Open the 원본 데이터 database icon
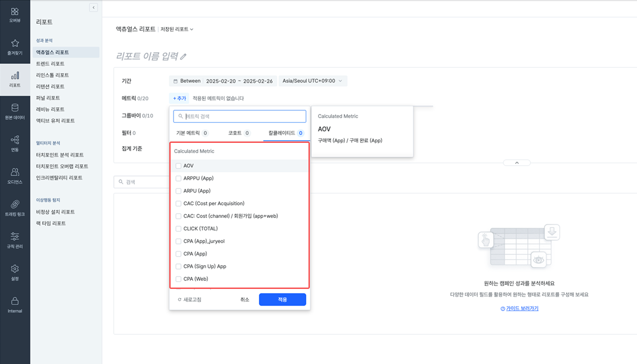Image resolution: width=637 pixels, height=364 pixels. coord(15,107)
